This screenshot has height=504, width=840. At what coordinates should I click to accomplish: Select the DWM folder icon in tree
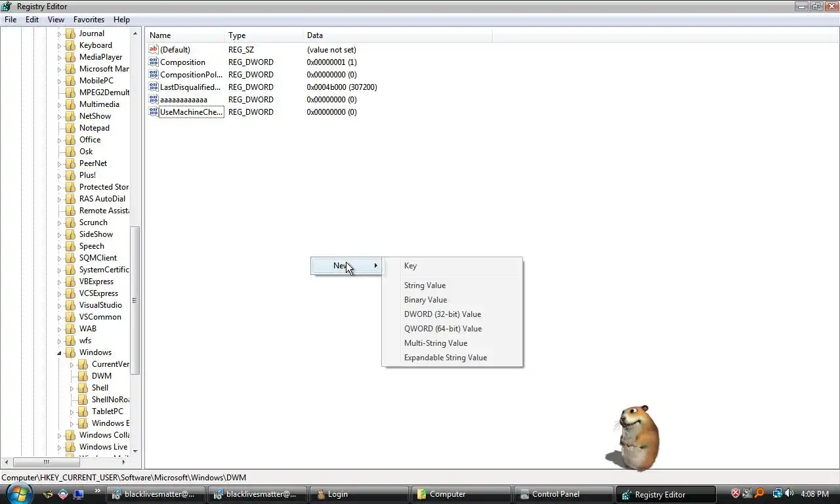point(83,376)
